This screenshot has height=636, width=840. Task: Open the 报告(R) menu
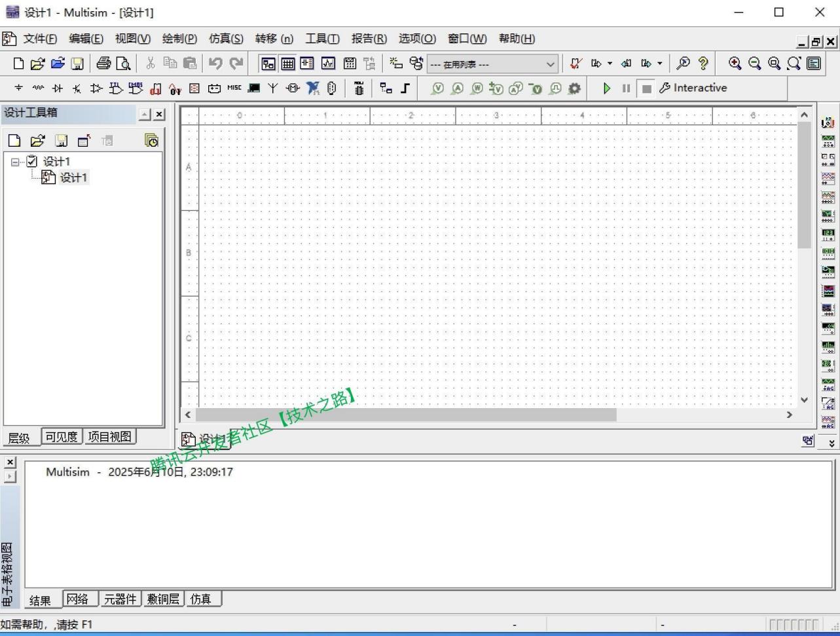point(369,39)
